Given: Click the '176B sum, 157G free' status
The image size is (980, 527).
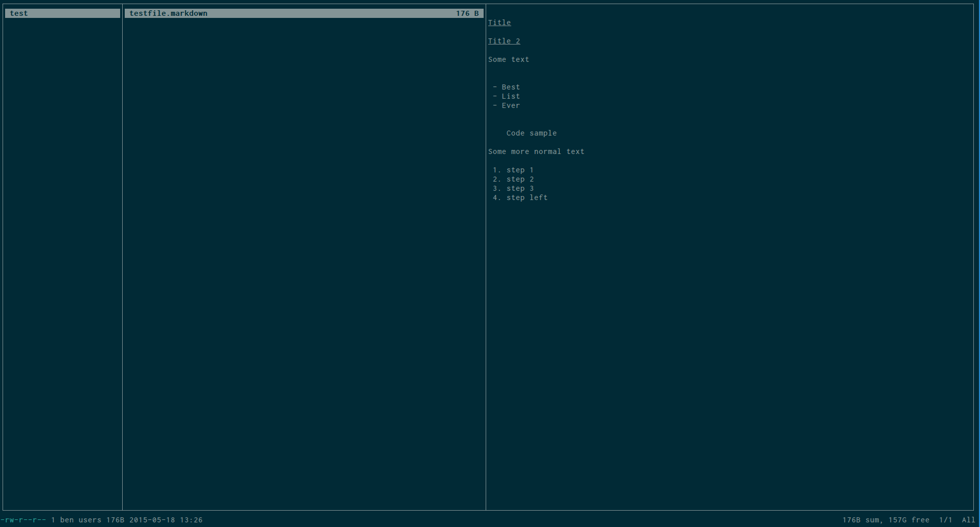Looking at the screenshot, I should 886,520.
